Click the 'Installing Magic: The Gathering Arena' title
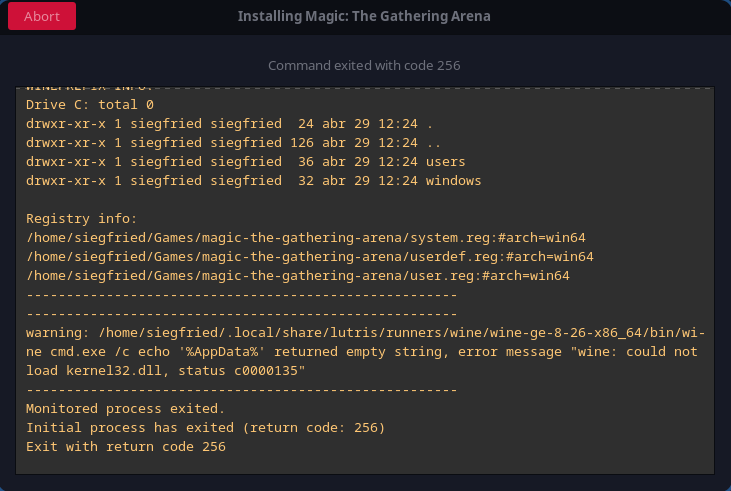Screen dimensions: 731x491 (x=364, y=16)
